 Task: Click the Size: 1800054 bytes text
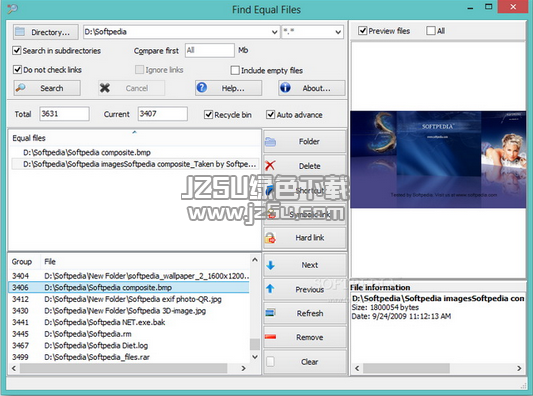coord(385,307)
